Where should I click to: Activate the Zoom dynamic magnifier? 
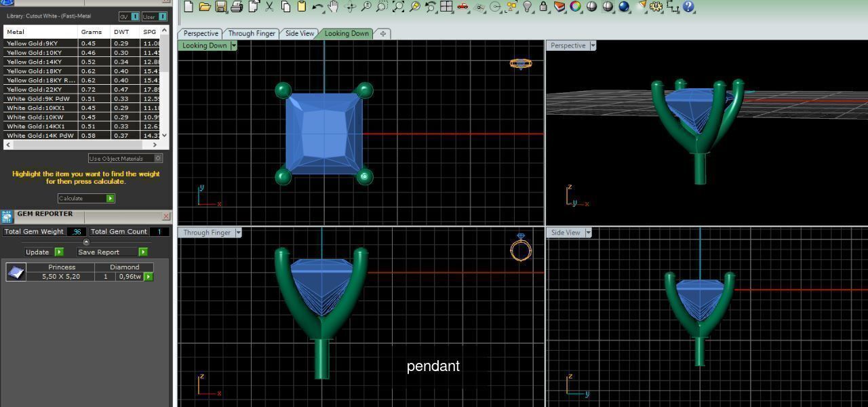tap(366, 7)
